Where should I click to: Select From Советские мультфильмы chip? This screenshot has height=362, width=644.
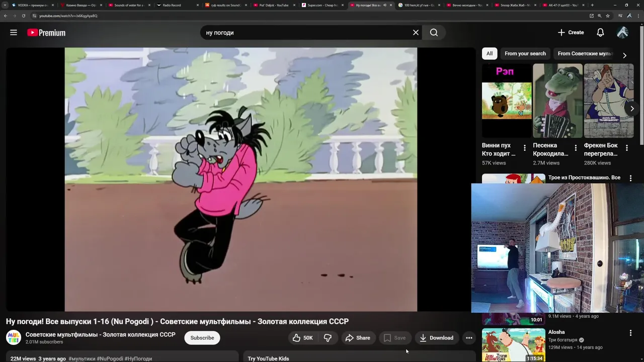585,53
